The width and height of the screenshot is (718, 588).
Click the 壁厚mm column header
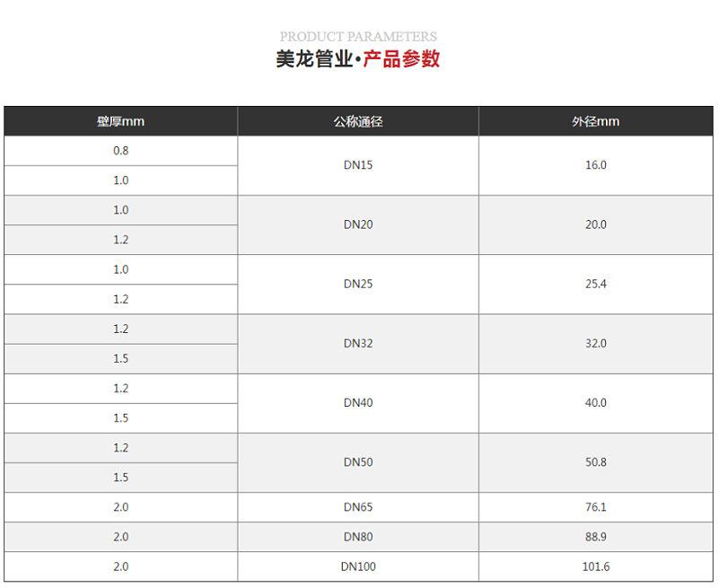pos(119,120)
